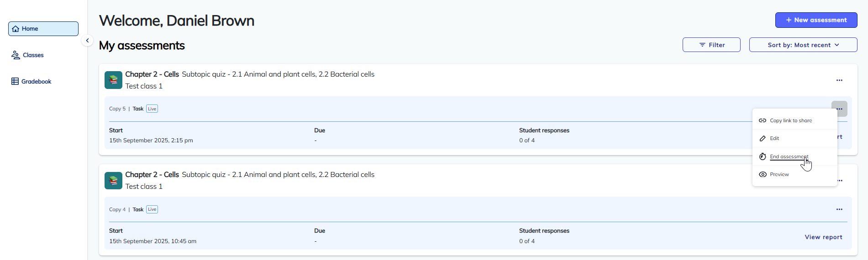Click the second Chapter 2 - Cells book icon
This screenshot has width=868, height=260.
click(x=113, y=181)
